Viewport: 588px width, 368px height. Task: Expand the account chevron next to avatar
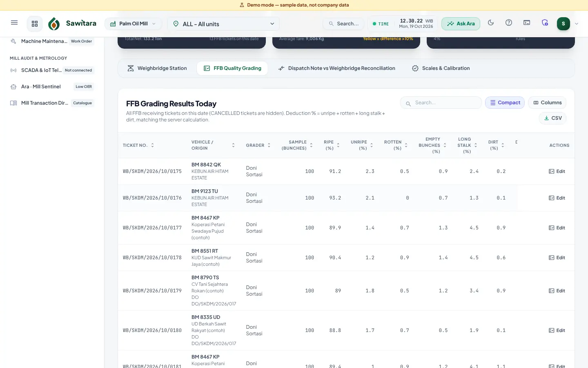[577, 24]
